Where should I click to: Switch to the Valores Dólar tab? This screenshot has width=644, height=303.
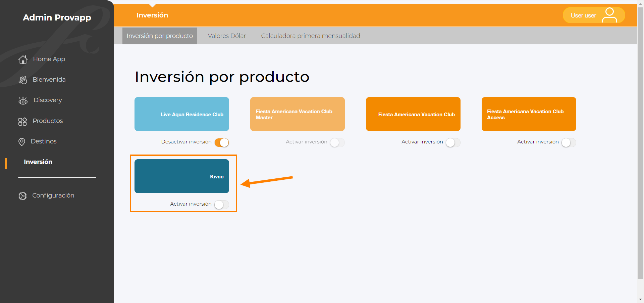[227, 36]
